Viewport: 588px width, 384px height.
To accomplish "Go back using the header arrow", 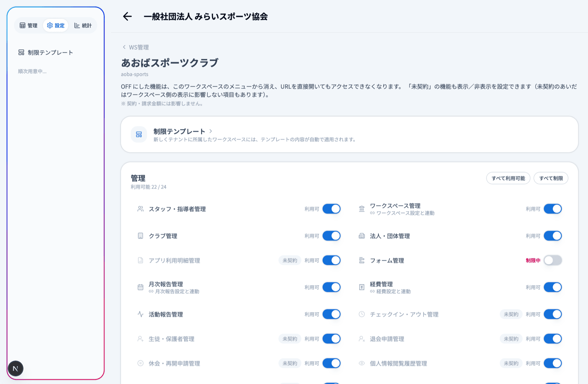I will coord(127,16).
